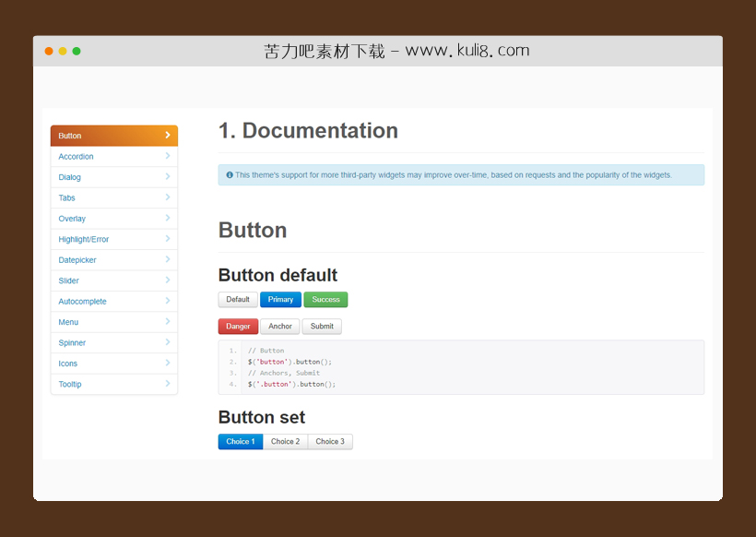The image size is (756, 537).
Task: Toggle "Choice 3" in the button set
Action: point(329,441)
